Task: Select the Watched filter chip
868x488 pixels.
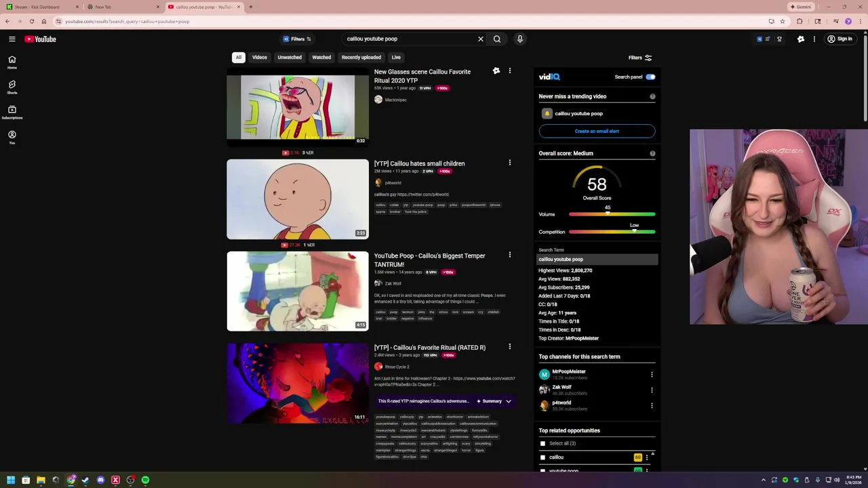Action: [x=321, y=58]
